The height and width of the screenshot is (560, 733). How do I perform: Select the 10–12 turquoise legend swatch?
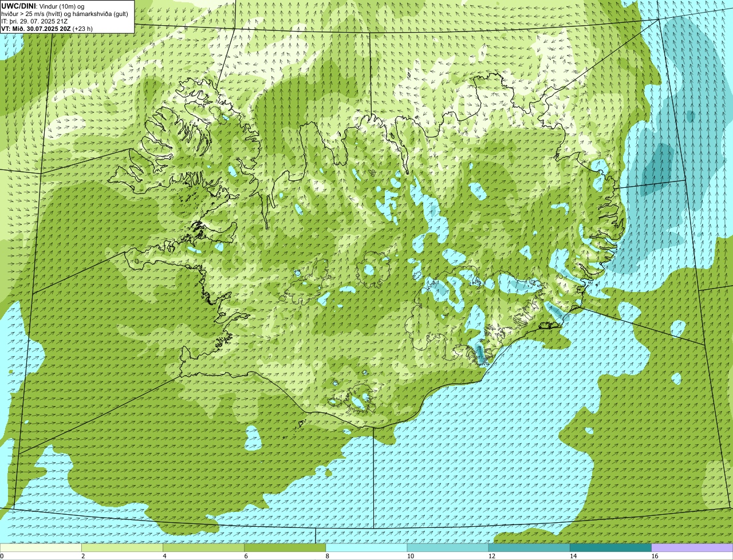(448, 547)
